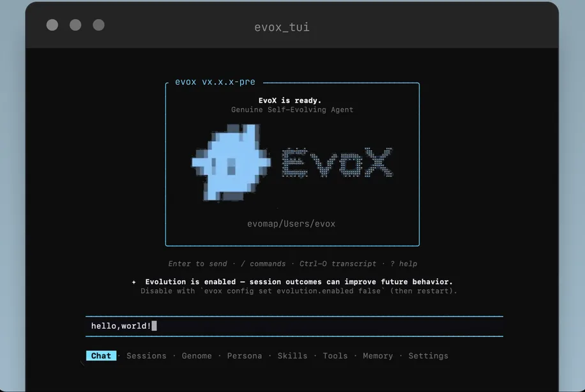Click the 'evomap/Users/evox' path text
Viewport: 585px width, 392px height.
291,224
